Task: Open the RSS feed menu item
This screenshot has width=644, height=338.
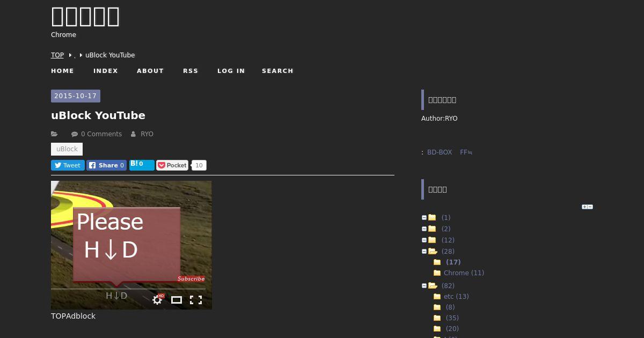Action: click(191, 71)
